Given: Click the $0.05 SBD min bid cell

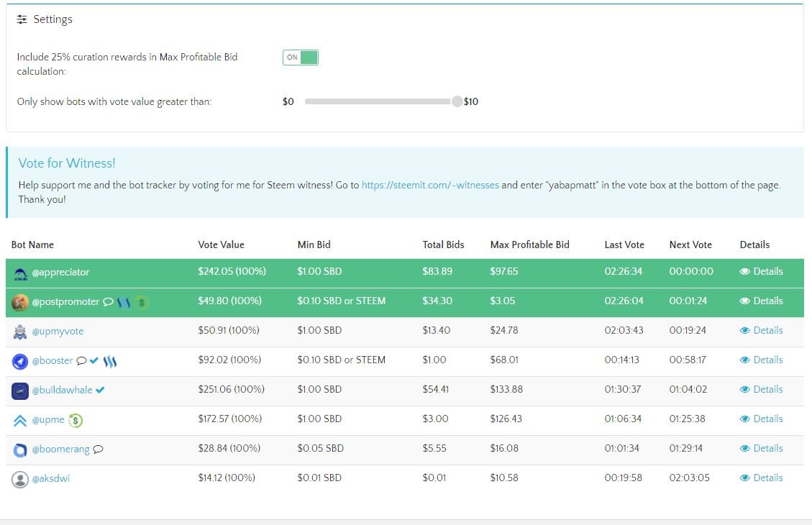Looking at the screenshot, I should coord(321,448).
